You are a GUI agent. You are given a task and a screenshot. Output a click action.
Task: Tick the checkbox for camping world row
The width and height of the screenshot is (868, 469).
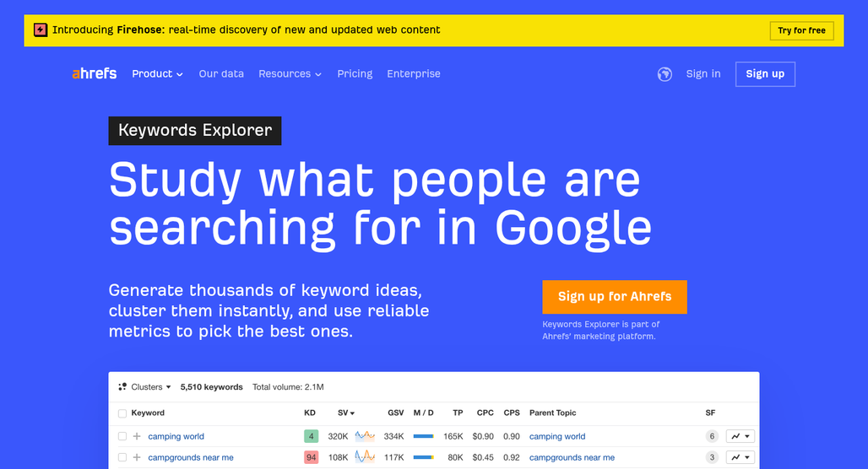[x=122, y=437]
